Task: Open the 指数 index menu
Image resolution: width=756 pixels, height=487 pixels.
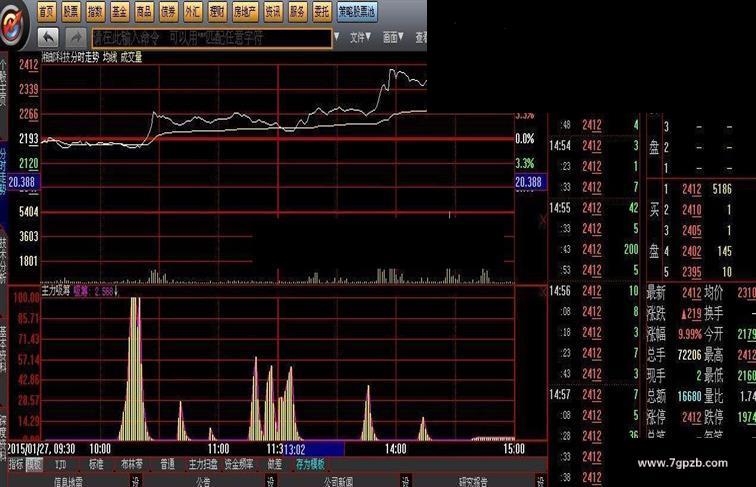Action: [x=95, y=12]
